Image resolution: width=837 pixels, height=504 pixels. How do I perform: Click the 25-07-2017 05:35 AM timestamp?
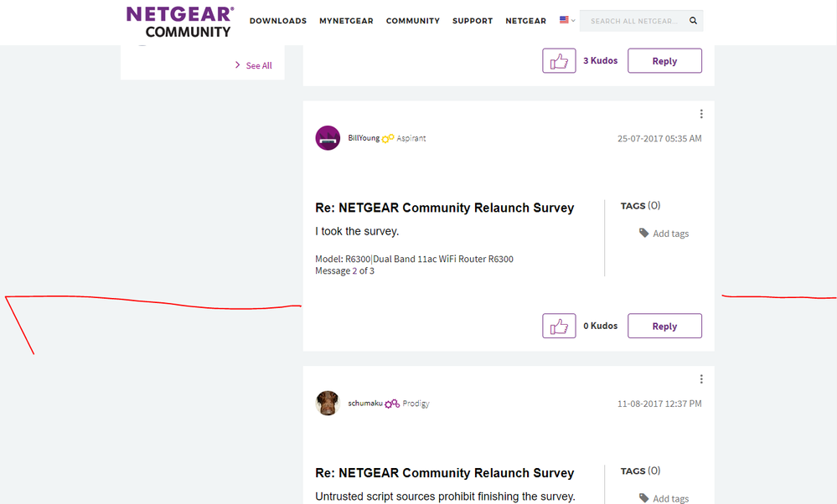659,138
